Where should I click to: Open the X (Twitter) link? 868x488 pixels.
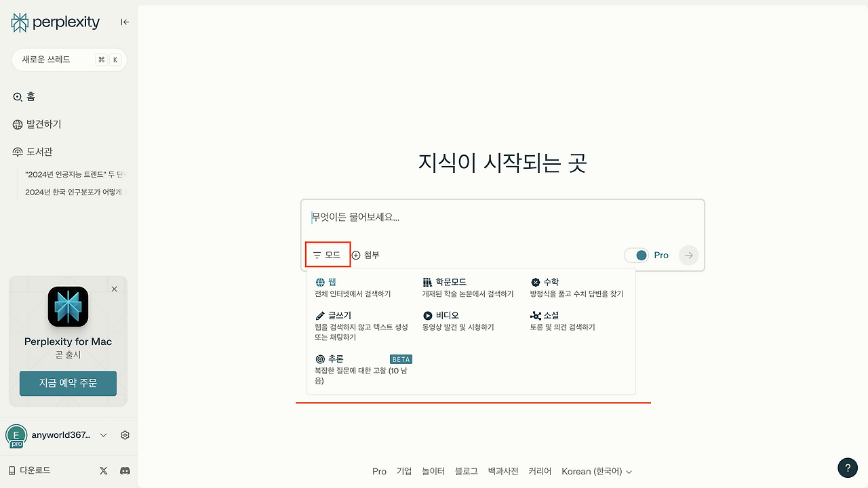coord(103,470)
